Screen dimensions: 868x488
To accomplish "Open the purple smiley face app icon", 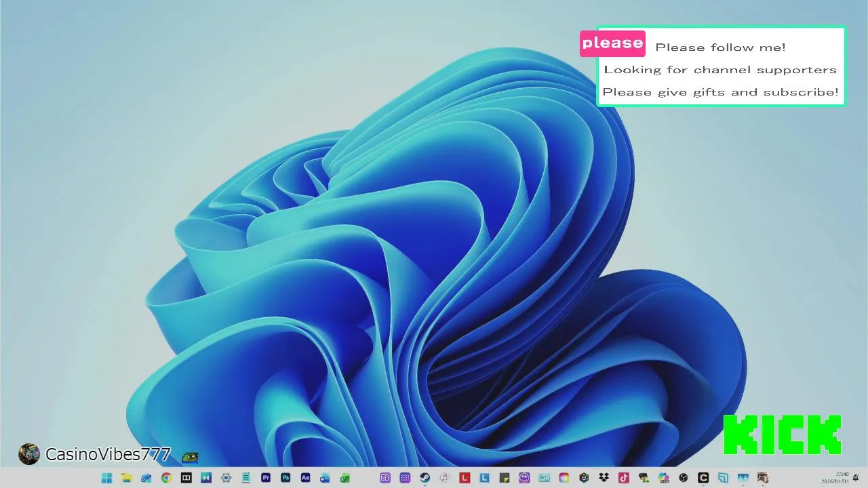I will (x=524, y=478).
